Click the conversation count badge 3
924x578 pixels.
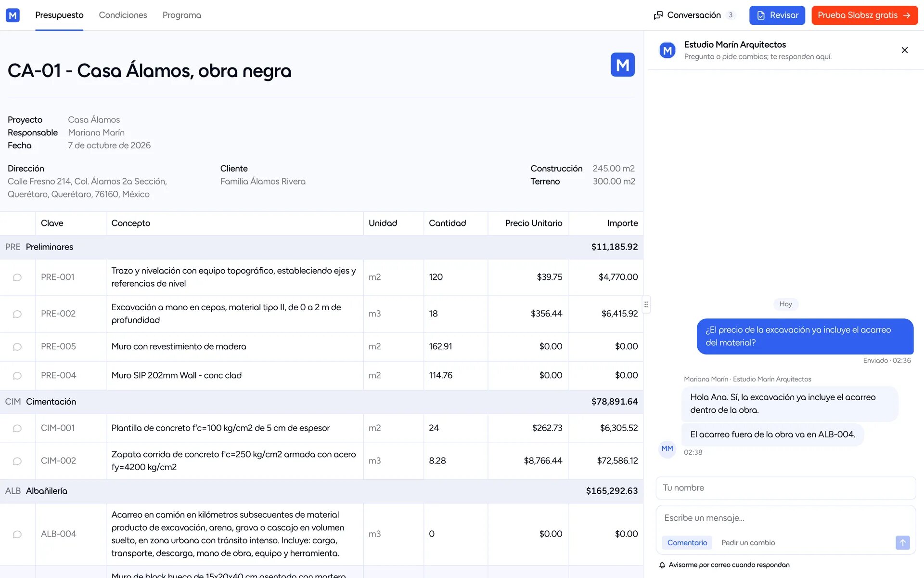point(730,15)
